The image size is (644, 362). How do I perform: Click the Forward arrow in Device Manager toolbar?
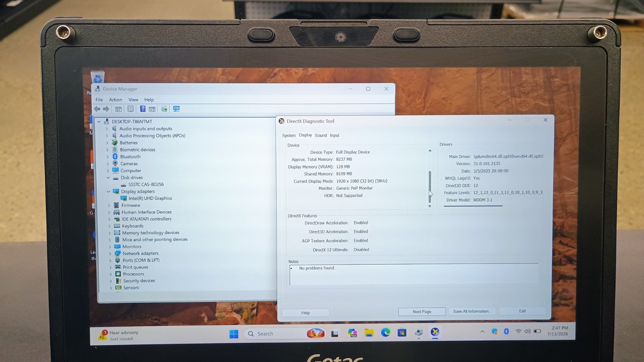point(106,109)
